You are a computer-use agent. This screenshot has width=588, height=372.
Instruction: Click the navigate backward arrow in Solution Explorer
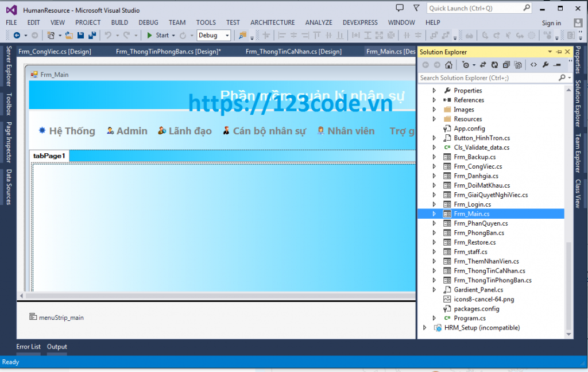[425, 64]
